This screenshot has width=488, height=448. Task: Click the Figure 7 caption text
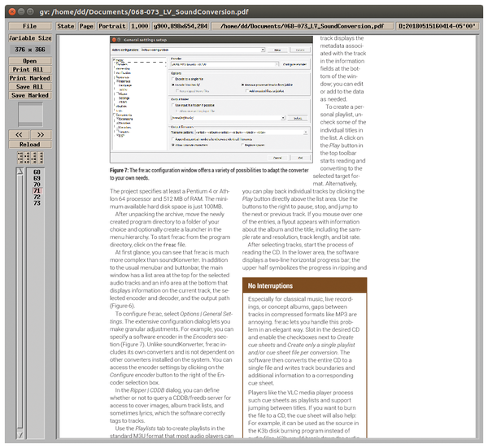tap(209, 174)
